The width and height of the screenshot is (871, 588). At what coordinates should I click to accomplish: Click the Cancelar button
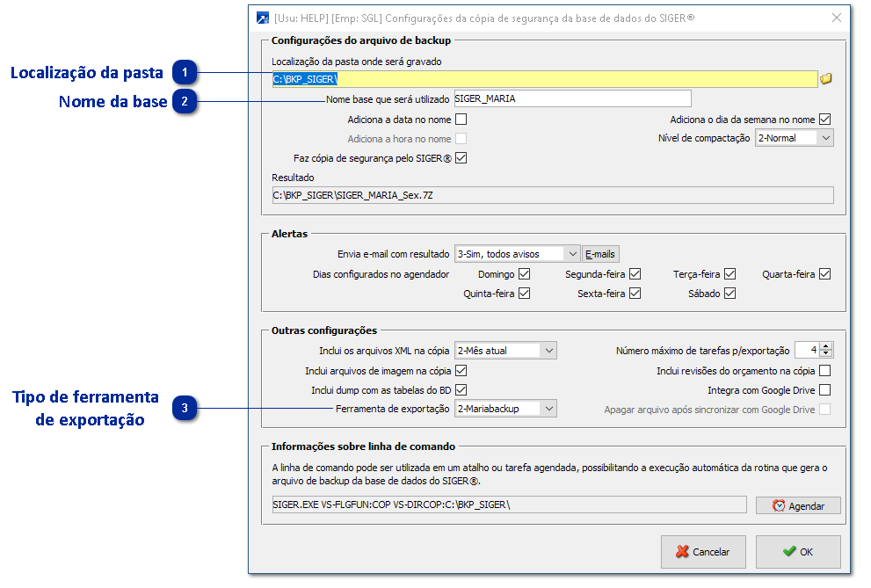pyautogui.click(x=702, y=552)
